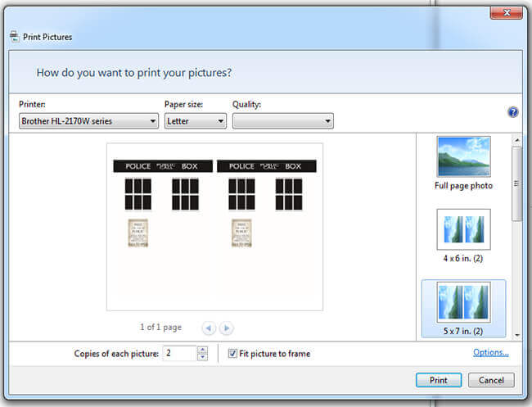The image size is (532, 407).
Task: Click the copies of each picture field
Action: pos(180,354)
